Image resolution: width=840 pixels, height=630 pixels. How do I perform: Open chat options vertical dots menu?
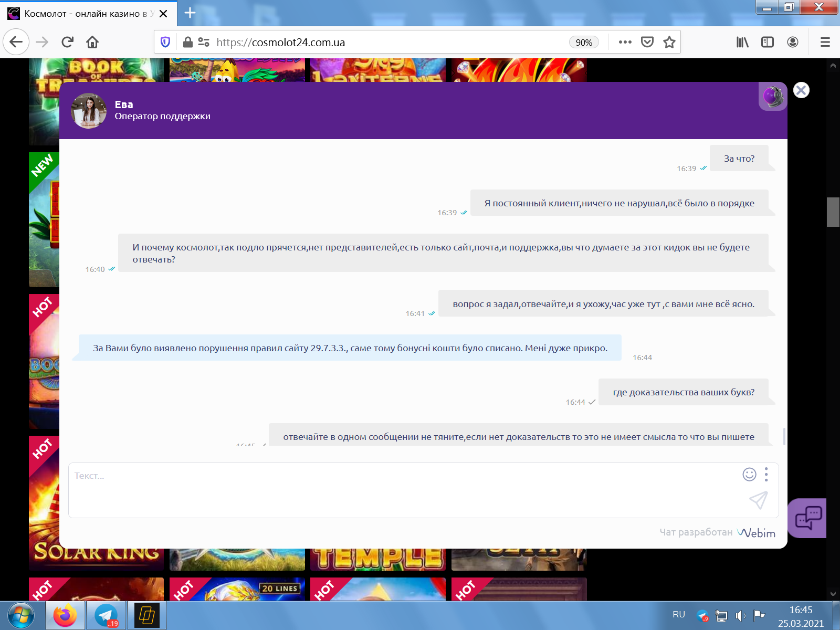point(766,475)
